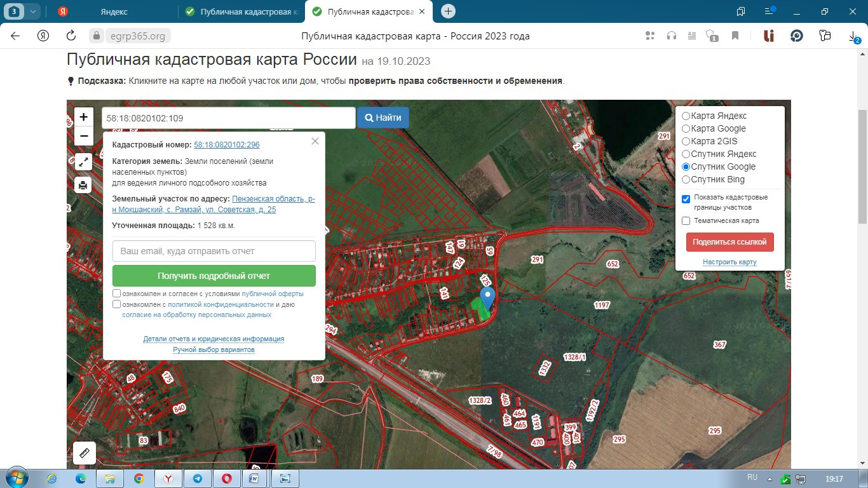Toggle fullscreen map view icon

click(83, 162)
